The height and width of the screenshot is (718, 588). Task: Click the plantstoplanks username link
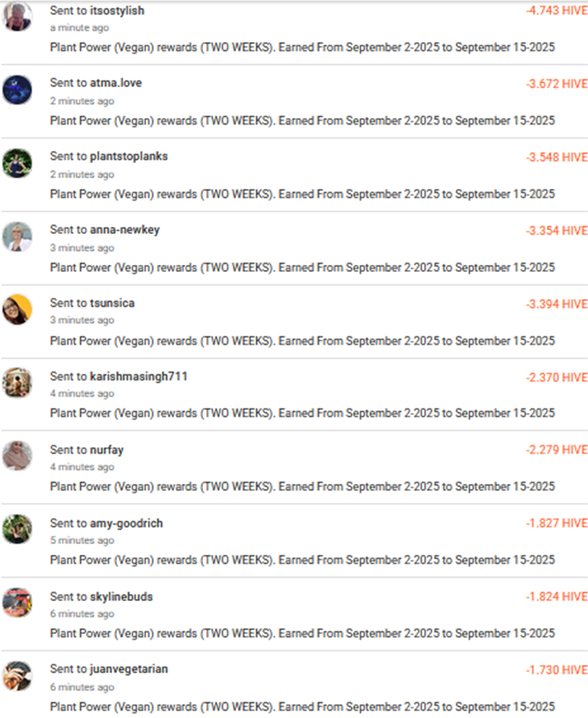point(129,157)
